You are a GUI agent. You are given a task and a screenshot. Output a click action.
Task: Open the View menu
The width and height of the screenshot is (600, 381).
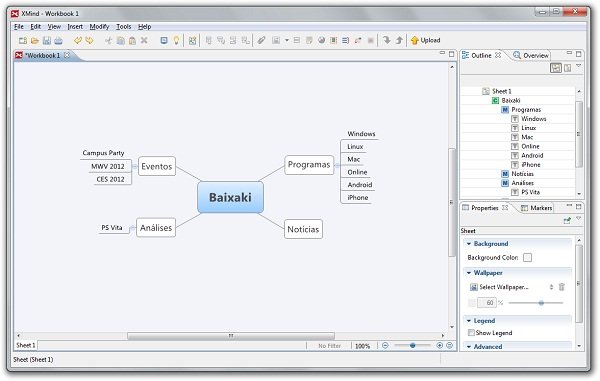54,26
